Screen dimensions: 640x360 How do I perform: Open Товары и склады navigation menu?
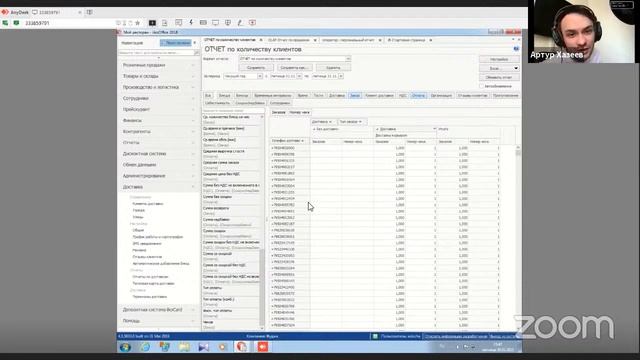tap(158, 76)
